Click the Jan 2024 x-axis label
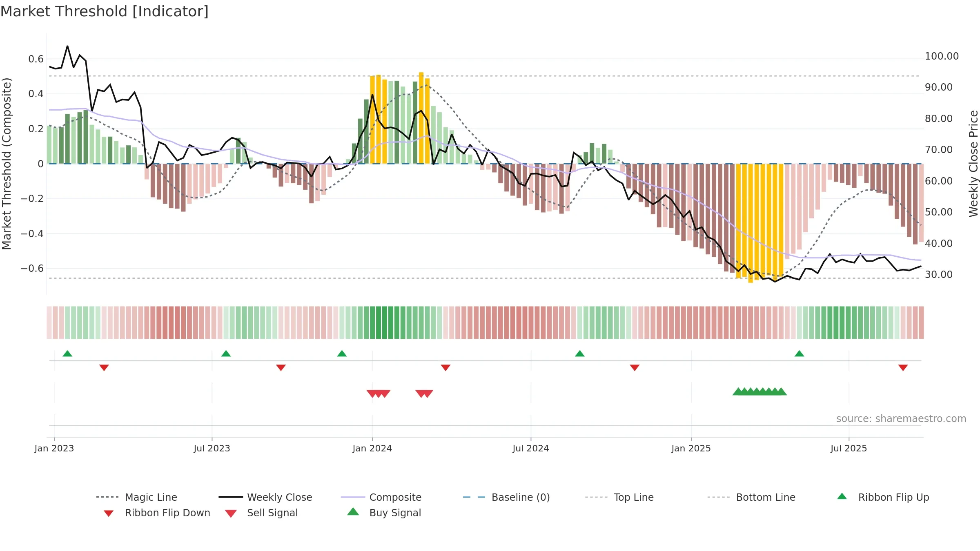The width and height of the screenshot is (980, 551). 372,448
